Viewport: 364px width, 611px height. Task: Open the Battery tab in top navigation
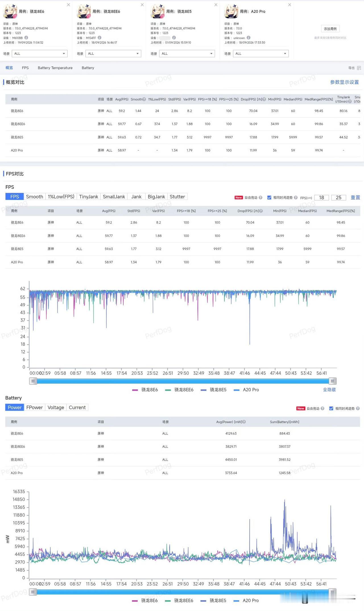88,68
